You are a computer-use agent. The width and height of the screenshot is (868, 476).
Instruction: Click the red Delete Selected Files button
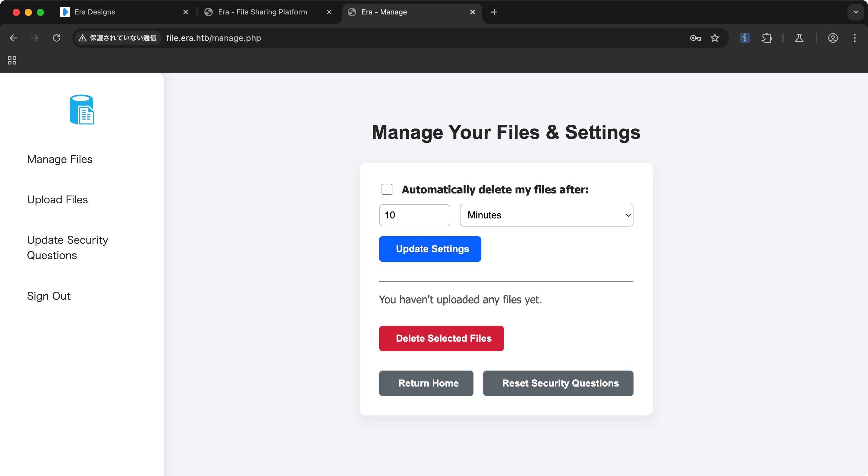pyautogui.click(x=441, y=338)
